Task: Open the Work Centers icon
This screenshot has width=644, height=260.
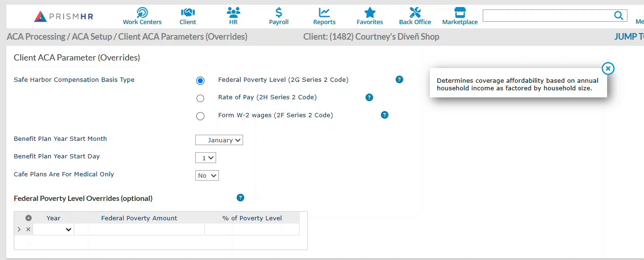Action: tap(142, 13)
